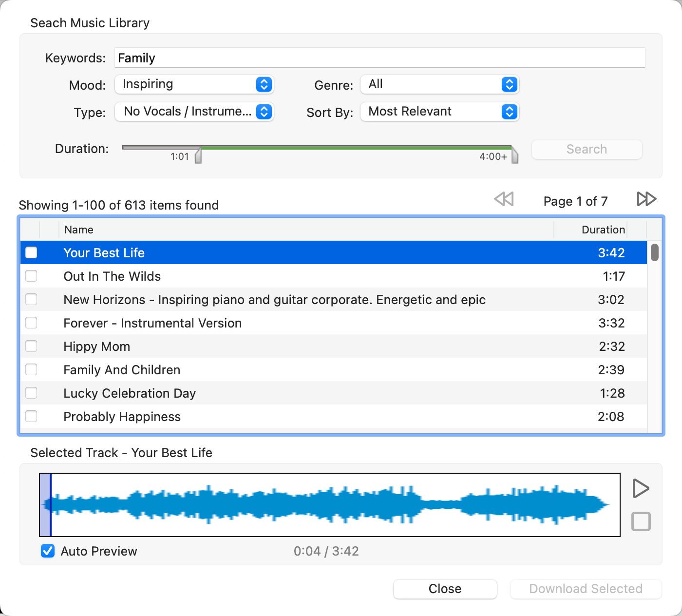Image resolution: width=682 pixels, height=616 pixels.
Task: Select the Your Best Life checkbox
Action: pos(31,253)
